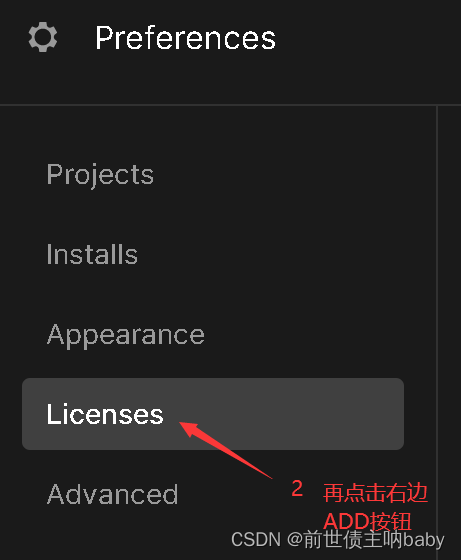Click the red arrow annotation
The height and width of the screenshot is (560, 461).
226,450
